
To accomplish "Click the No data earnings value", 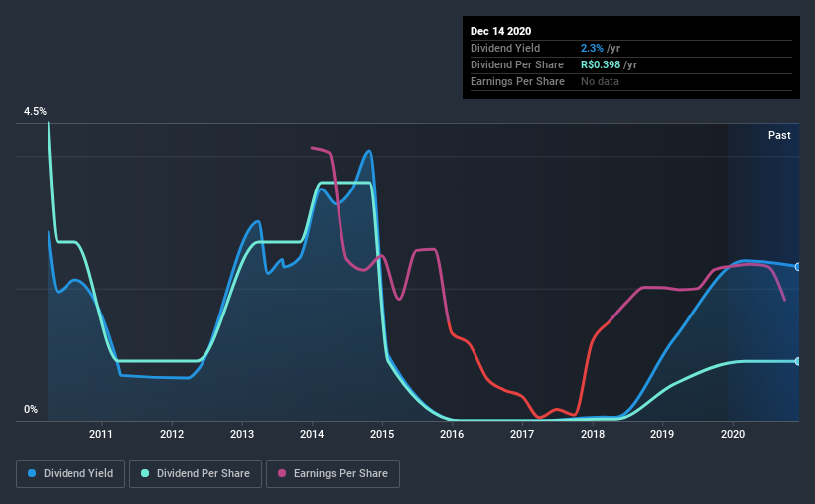I will 600,81.
